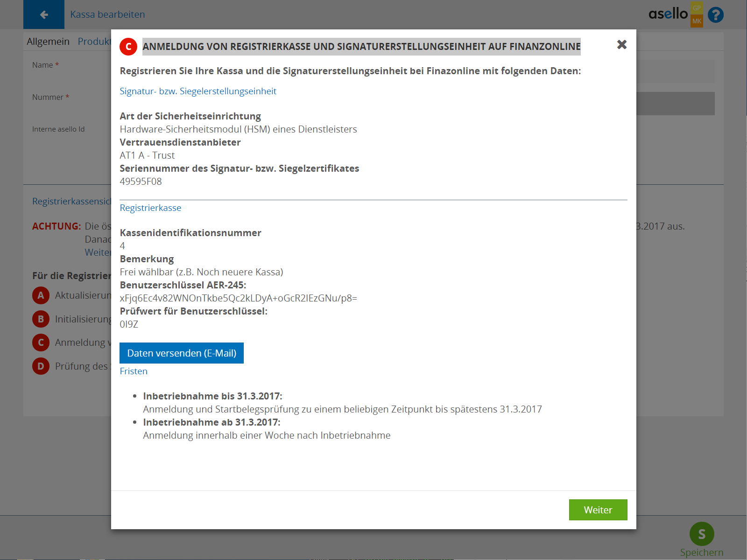Open the Produkt tab
The height and width of the screenshot is (560, 747).
tap(94, 42)
